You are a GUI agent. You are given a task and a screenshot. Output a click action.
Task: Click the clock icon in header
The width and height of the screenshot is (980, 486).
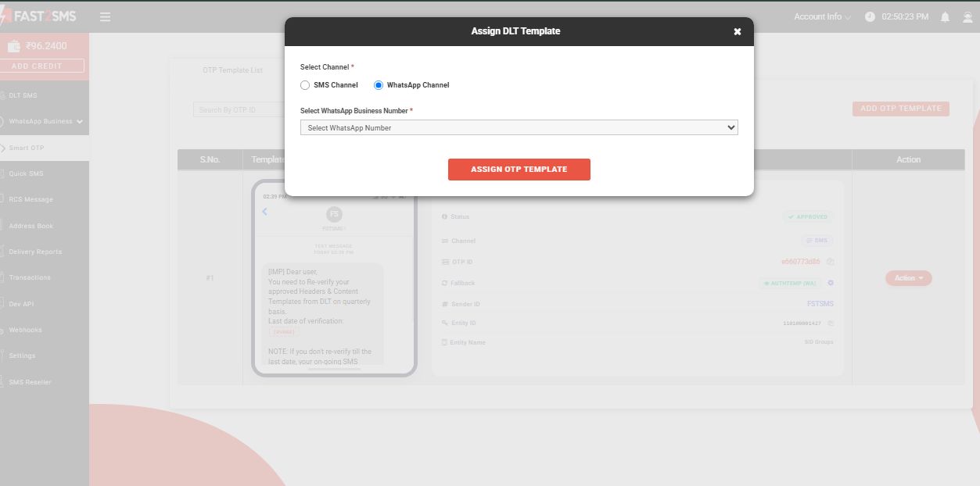[870, 16]
